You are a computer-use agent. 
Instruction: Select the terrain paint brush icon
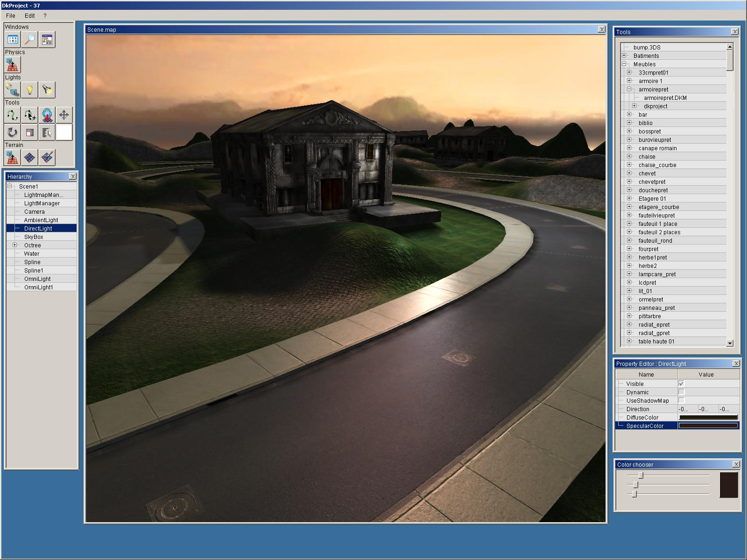coord(47,158)
